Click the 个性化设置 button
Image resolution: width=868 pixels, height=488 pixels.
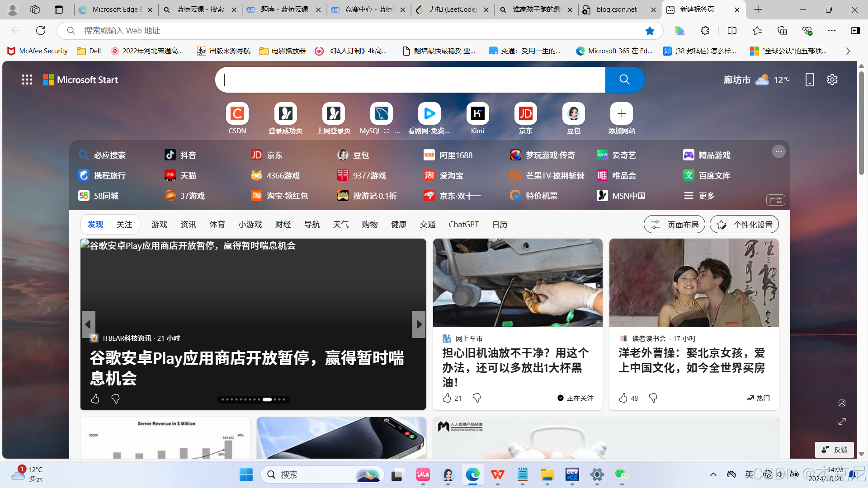pos(744,225)
